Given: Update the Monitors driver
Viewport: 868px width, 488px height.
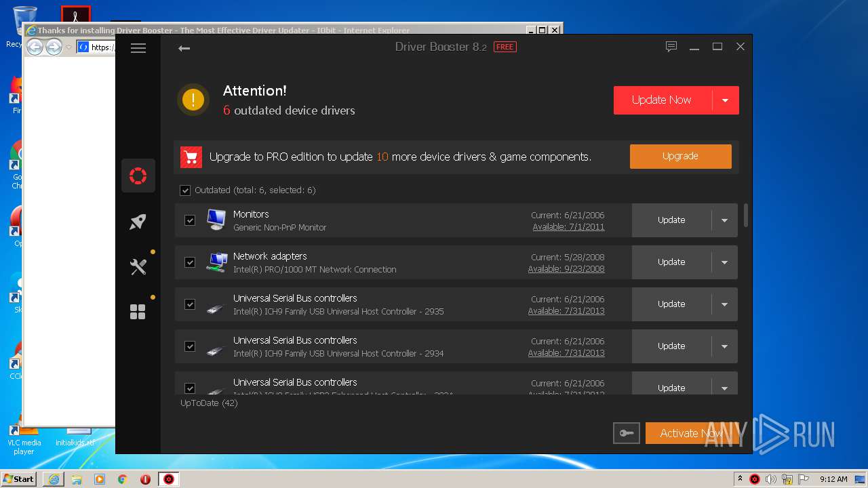Looking at the screenshot, I should click(671, 220).
